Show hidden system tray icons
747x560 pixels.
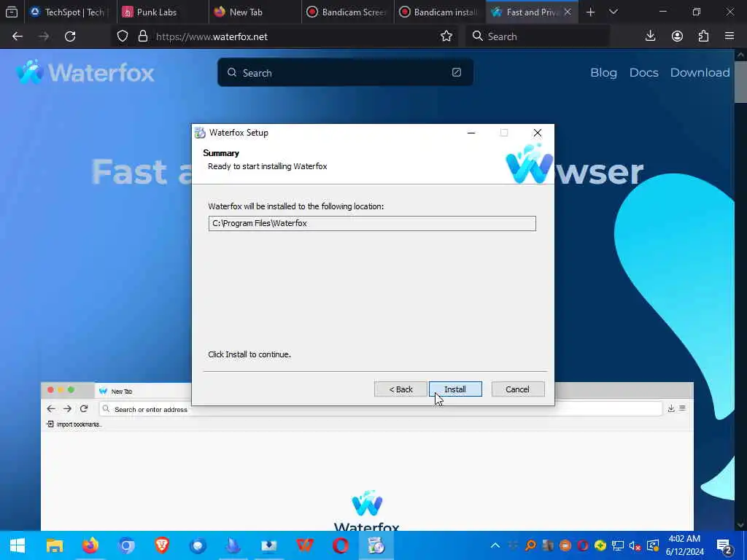click(495, 545)
